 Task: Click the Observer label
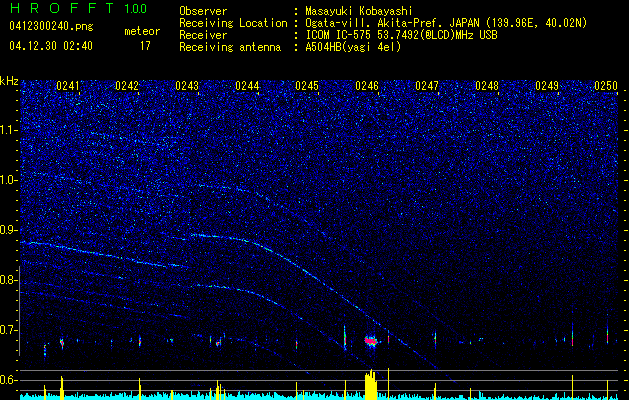pos(203,11)
